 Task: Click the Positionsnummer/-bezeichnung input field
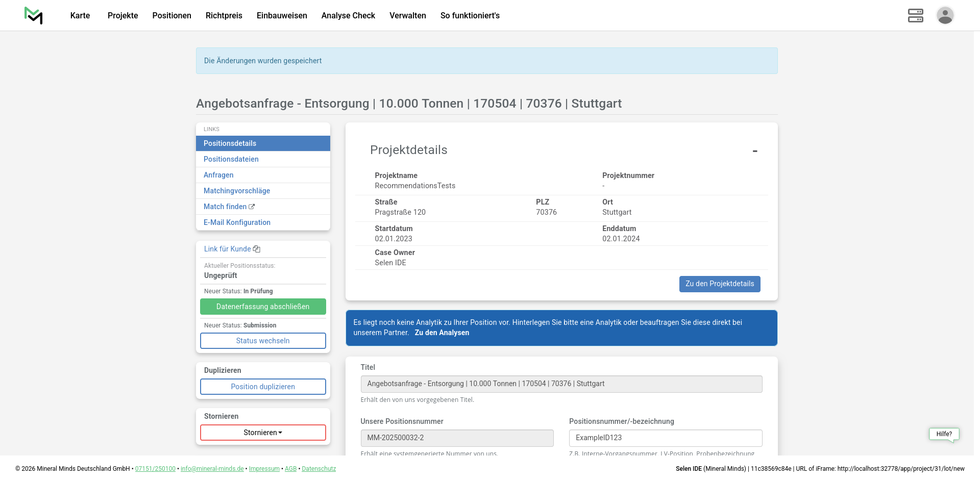tap(665, 438)
